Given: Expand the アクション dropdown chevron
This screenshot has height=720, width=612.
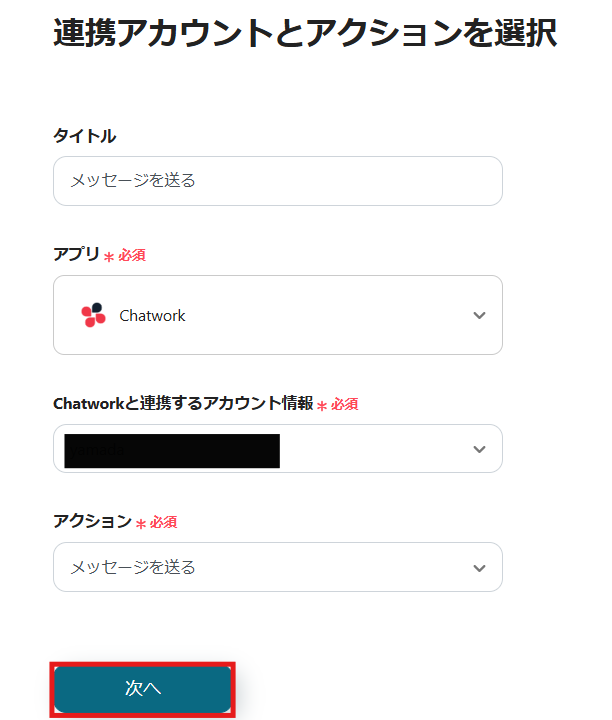Looking at the screenshot, I should tap(479, 568).
